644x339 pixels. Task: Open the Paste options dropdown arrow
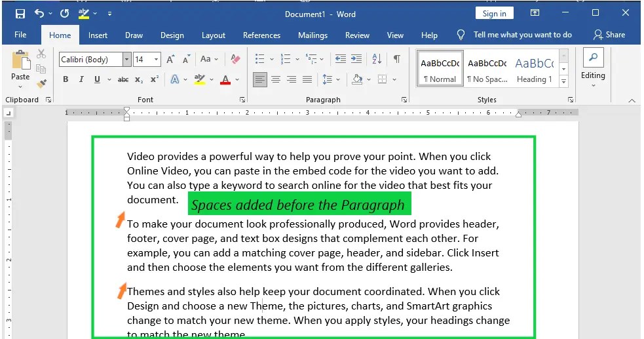tap(20, 87)
